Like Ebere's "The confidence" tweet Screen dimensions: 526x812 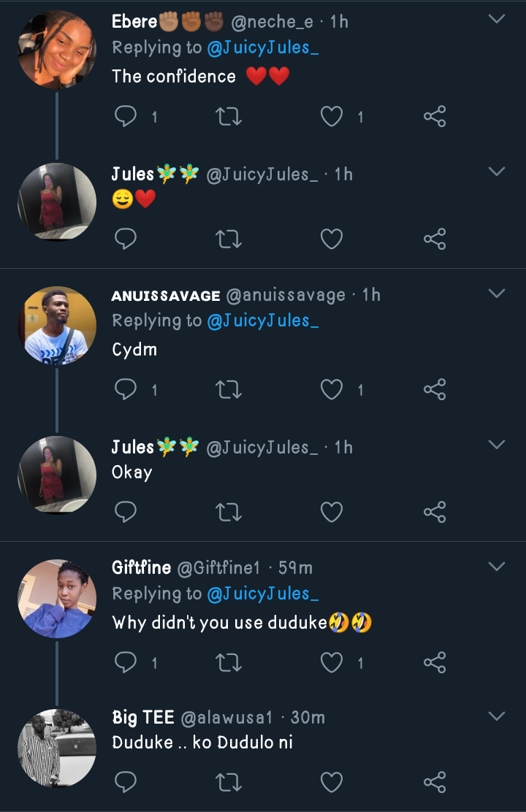click(332, 117)
